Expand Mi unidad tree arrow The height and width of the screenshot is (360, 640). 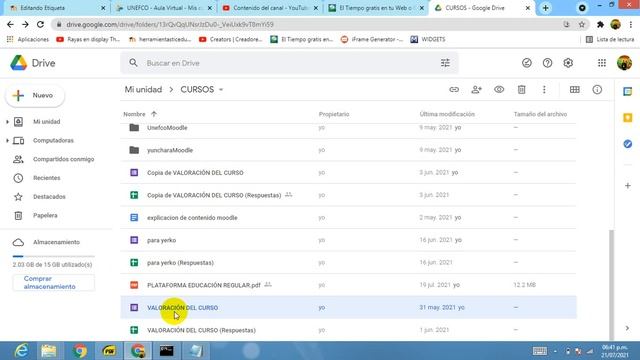(x=7, y=122)
